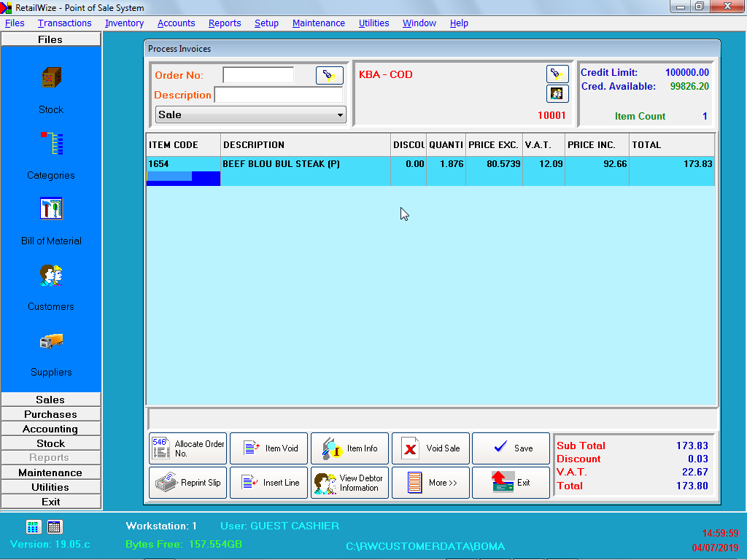
Task: Open the Inventory menu
Action: pos(124,23)
